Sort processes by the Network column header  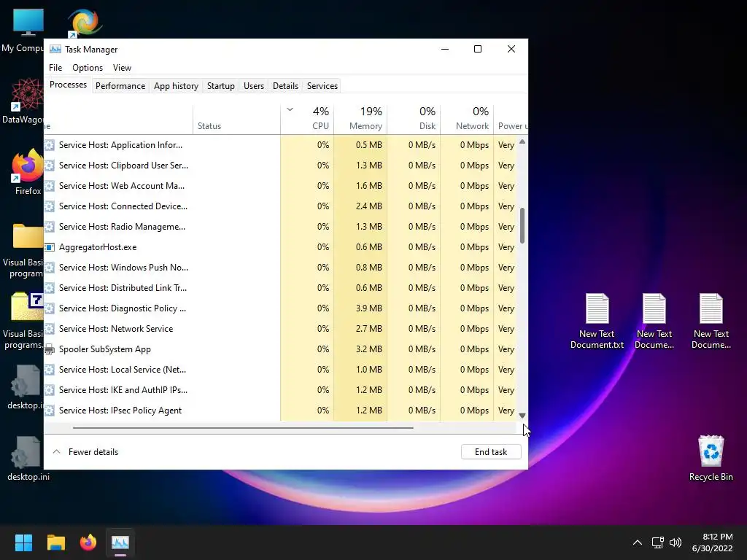pyautogui.click(x=468, y=119)
